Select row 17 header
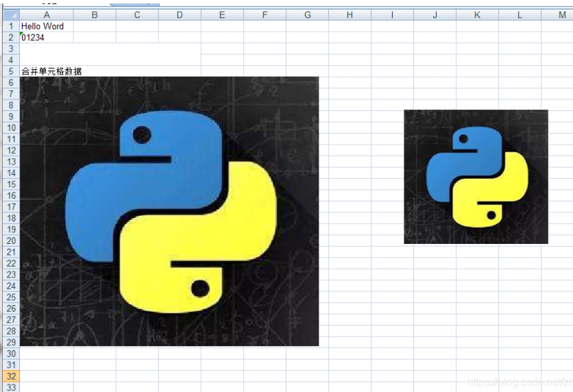This screenshot has width=573, height=392. coord(12,207)
